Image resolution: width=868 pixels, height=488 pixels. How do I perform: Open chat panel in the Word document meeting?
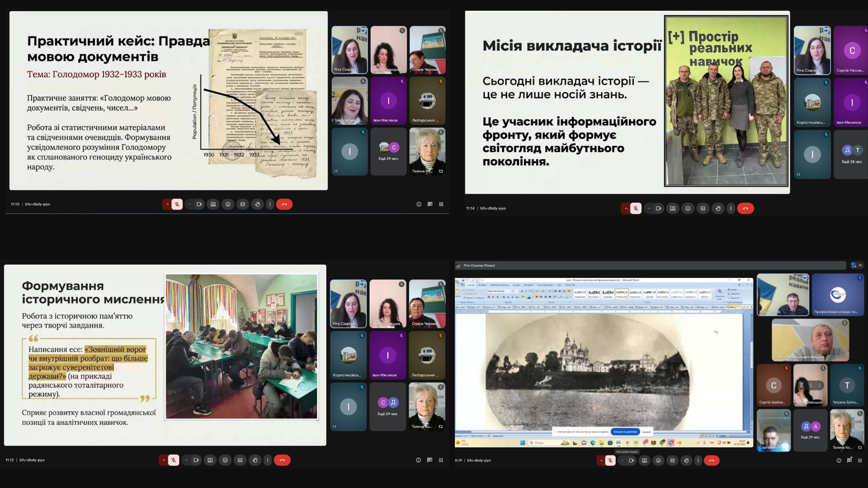tap(849, 460)
